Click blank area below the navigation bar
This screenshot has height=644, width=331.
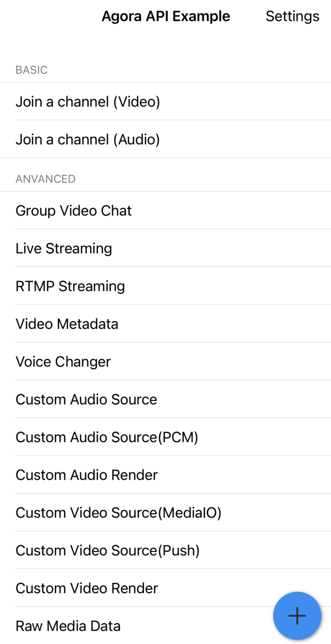tap(165, 46)
